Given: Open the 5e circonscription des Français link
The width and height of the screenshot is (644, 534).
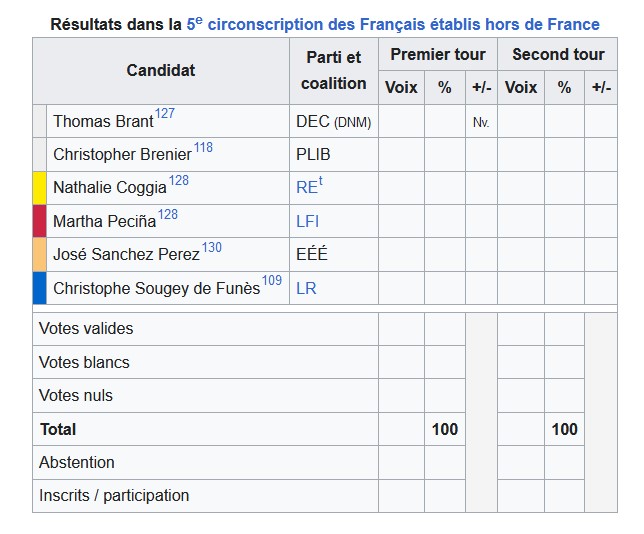Looking at the screenshot, I should (x=393, y=24).
